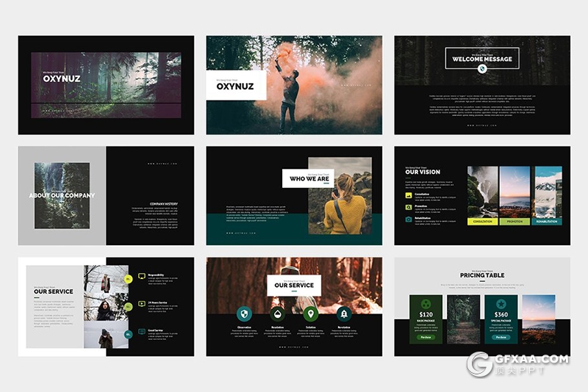Open the Welcome Message slide thumbnail
Viewport: 588px width, 392px height.
(481, 84)
